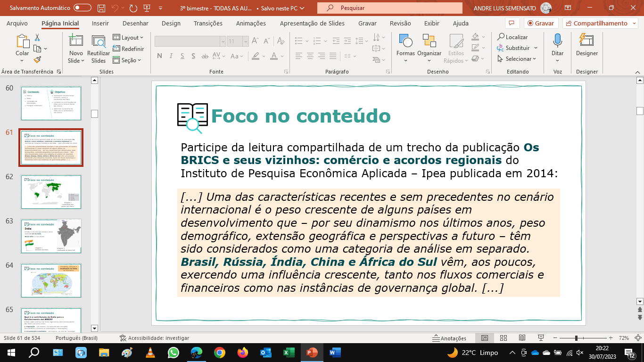Expand the font size combo box
The image size is (644, 362).
pyautogui.click(x=245, y=41)
